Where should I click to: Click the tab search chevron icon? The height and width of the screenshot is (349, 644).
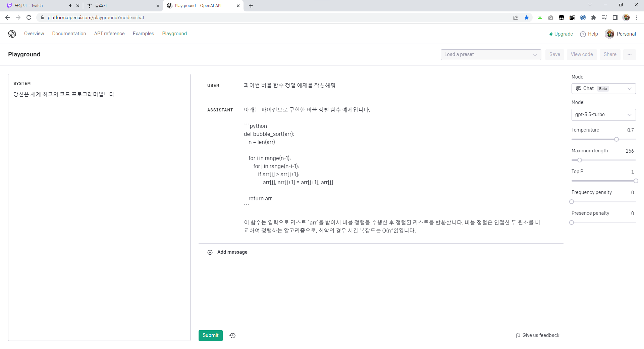(590, 5)
